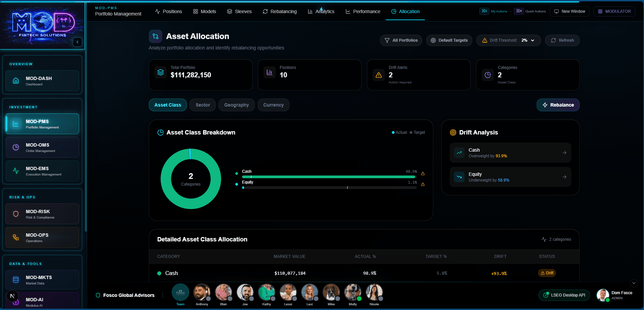Click Cash drift warning triangle icon

click(423, 174)
